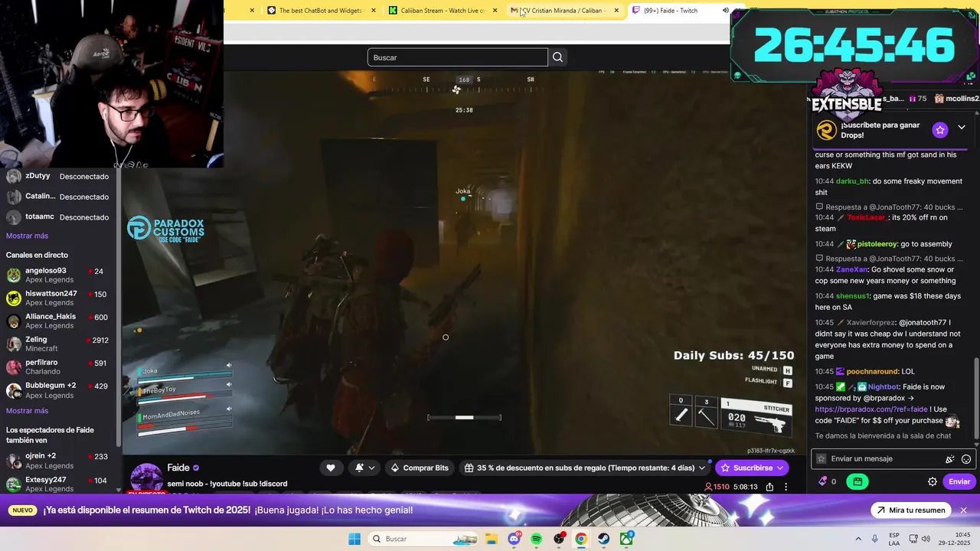Open the brparadox.com sponsor link in chat
The width and height of the screenshot is (980, 551).
pos(871,409)
